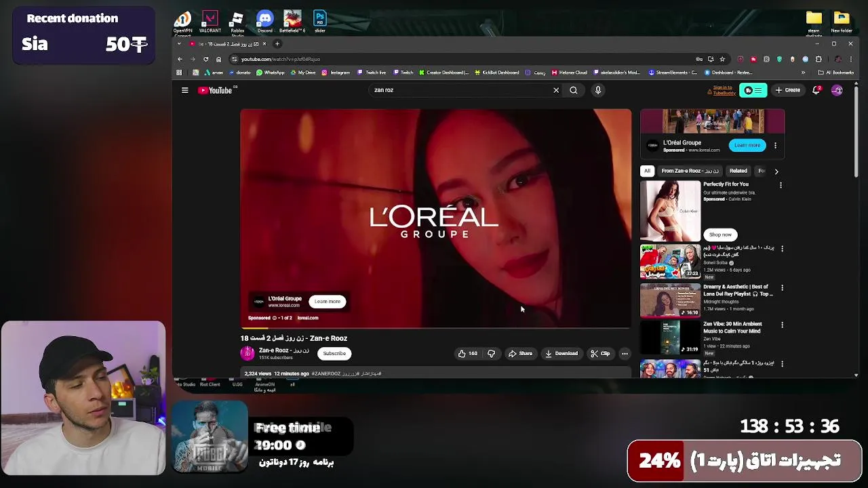Open menu for Lana Del Rey playlist video
The height and width of the screenshot is (488, 868).
782,287
